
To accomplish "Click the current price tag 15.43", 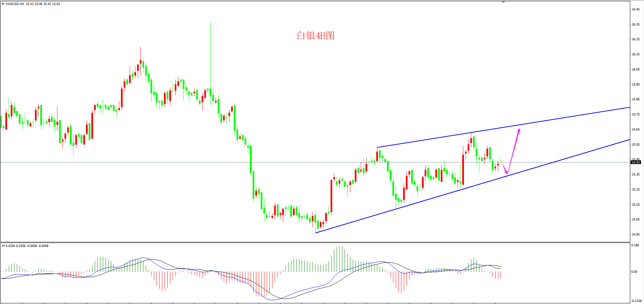I will [636, 162].
